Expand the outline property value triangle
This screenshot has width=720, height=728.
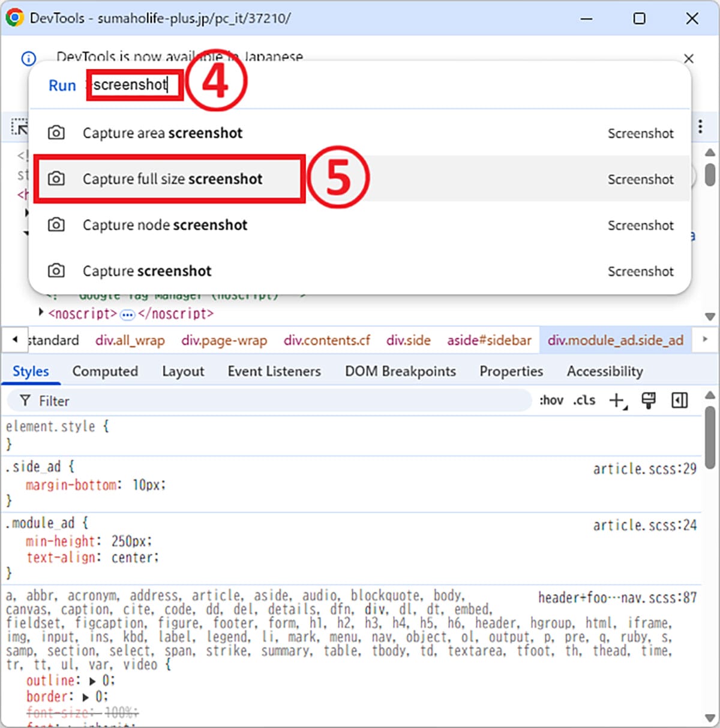(x=92, y=681)
